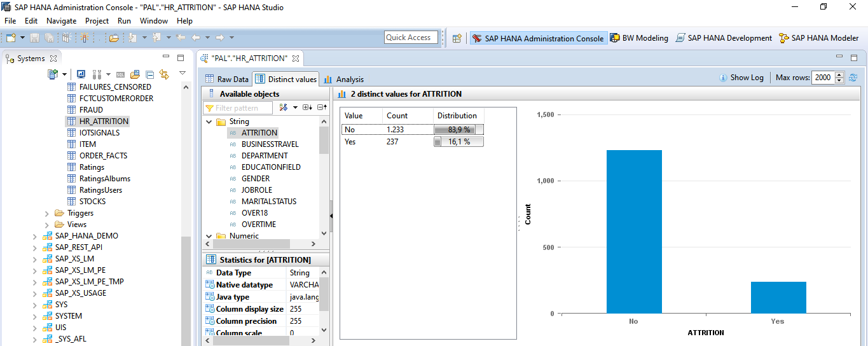Click the No value row in distinct values table

coord(412,130)
